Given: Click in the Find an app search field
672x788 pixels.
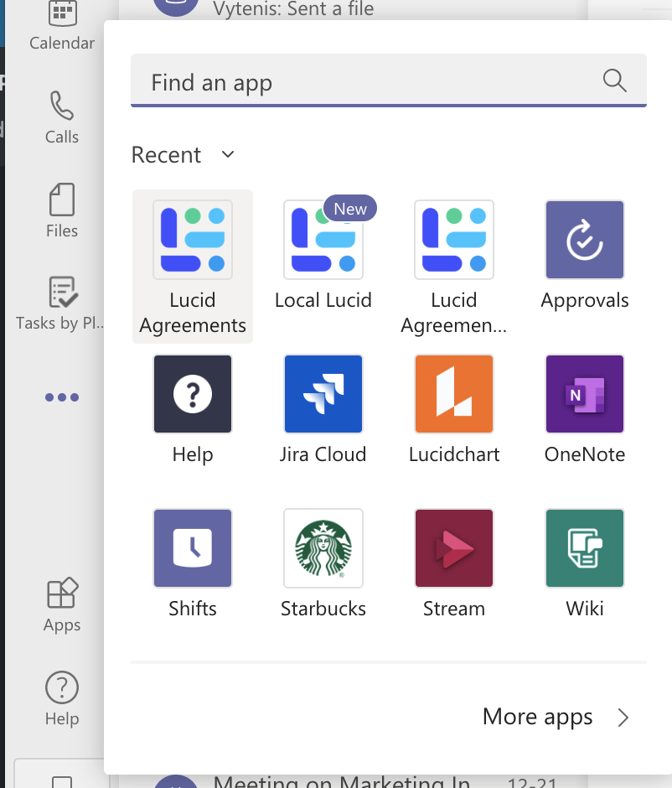Looking at the screenshot, I should tap(389, 80).
